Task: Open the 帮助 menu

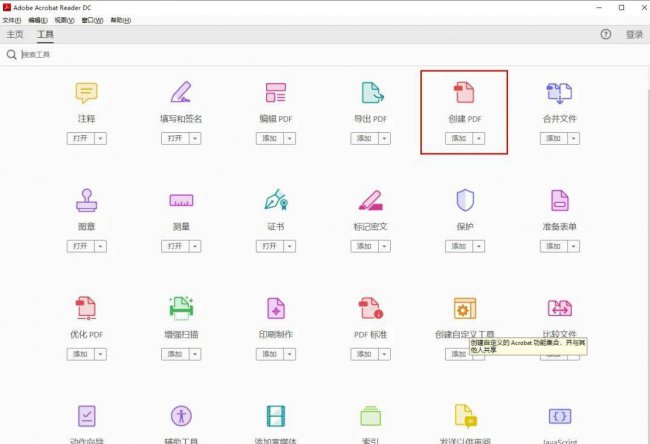Action: click(121, 20)
